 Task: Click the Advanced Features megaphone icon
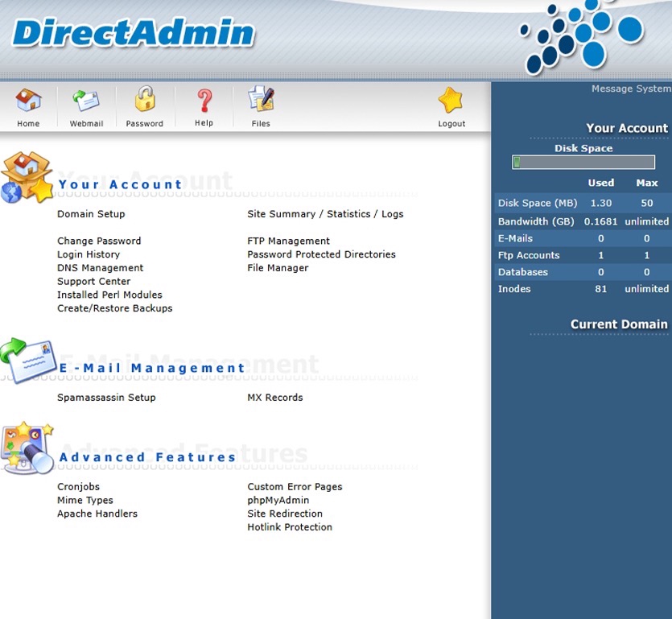coord(28,451)
